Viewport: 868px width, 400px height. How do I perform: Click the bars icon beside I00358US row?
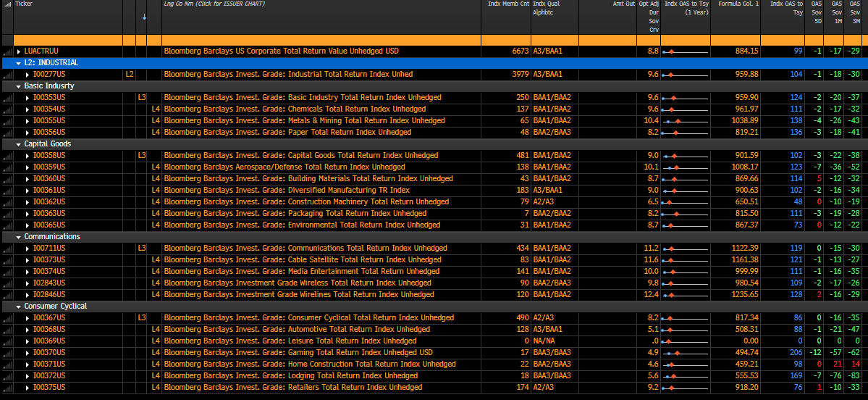[7, 156]
